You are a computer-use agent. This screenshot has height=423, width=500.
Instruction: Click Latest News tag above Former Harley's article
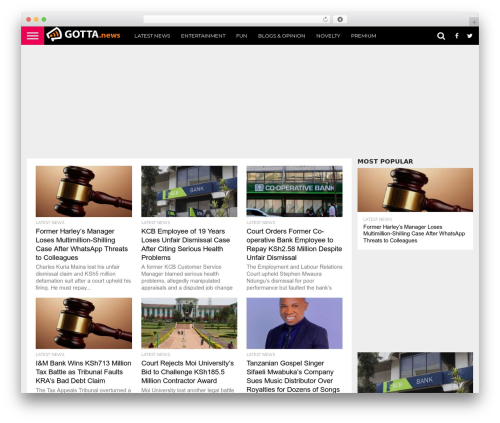pos(50,222)
